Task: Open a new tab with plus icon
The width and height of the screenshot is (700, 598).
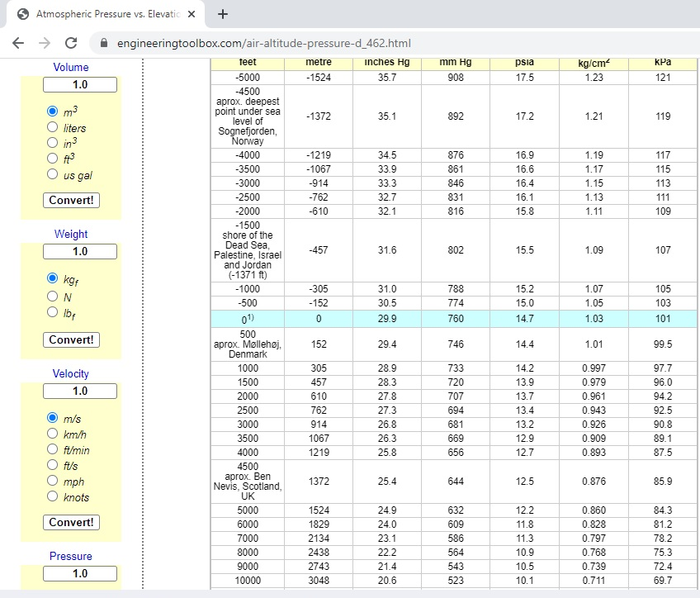Action: [x=223, y=14]
